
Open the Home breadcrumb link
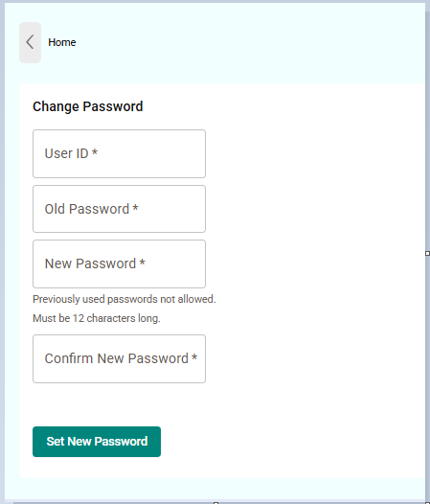(62, 42)
